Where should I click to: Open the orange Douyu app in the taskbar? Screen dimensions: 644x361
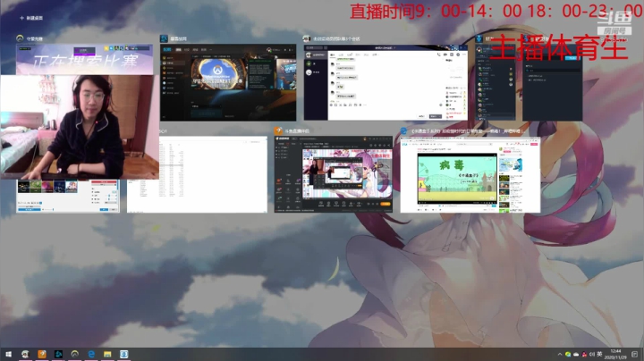42,354
